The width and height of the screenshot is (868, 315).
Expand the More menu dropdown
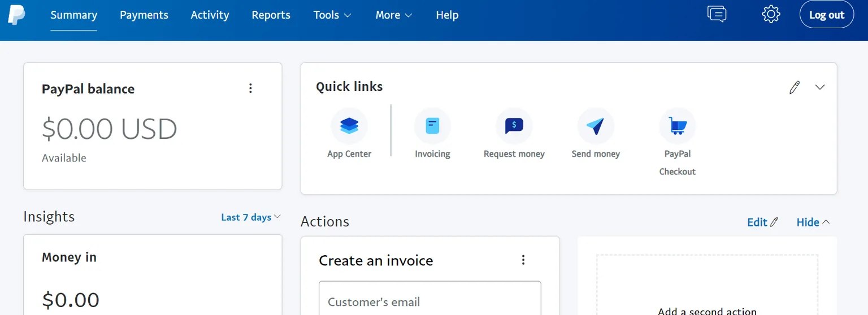[394, 15]
